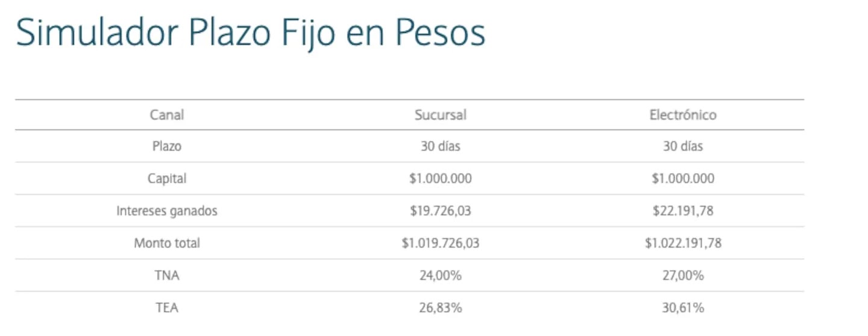This screenshot has height=336, width=868.
Task: Click the $19.726,03 interest value
Action: tap(441, 211)
